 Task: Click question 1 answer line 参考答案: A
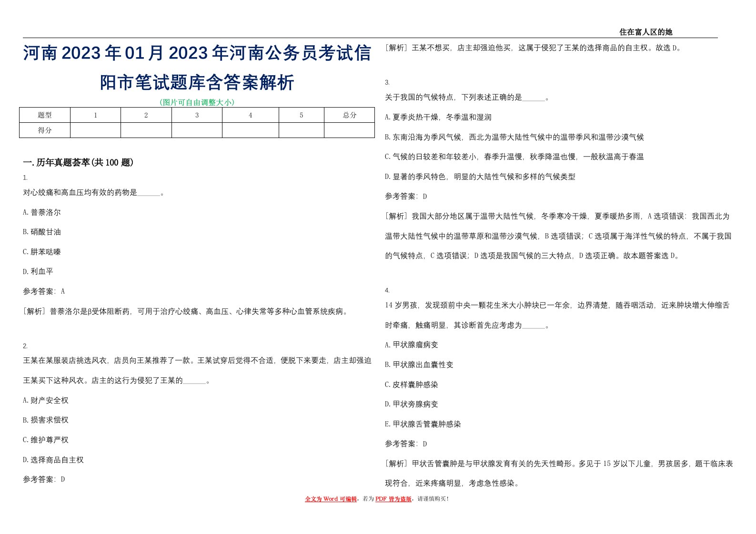pyautogui.click(x=44, y=292)
